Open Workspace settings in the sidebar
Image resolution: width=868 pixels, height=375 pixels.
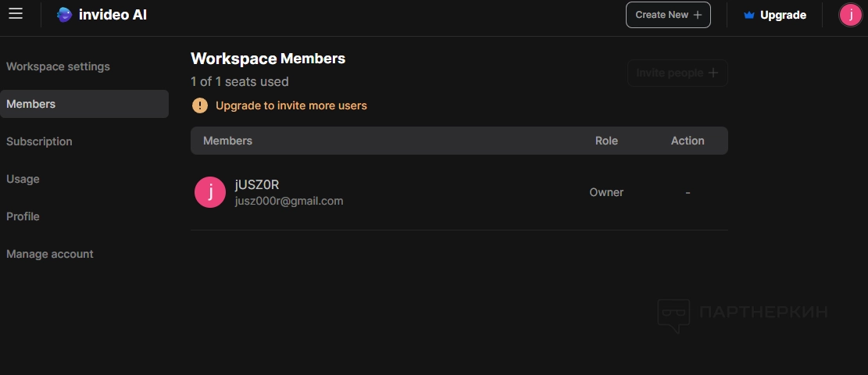pos(58,66)
